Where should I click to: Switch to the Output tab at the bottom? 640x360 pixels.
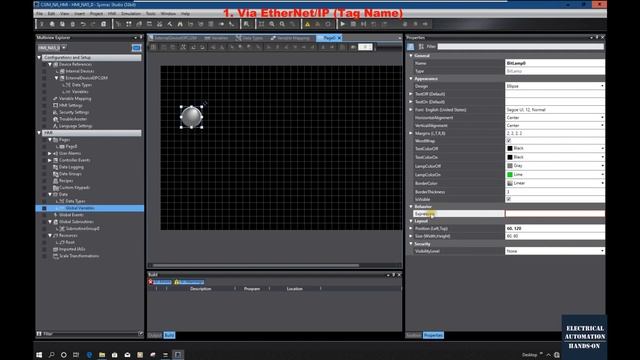pyautogui.click(x=155, y=335)
